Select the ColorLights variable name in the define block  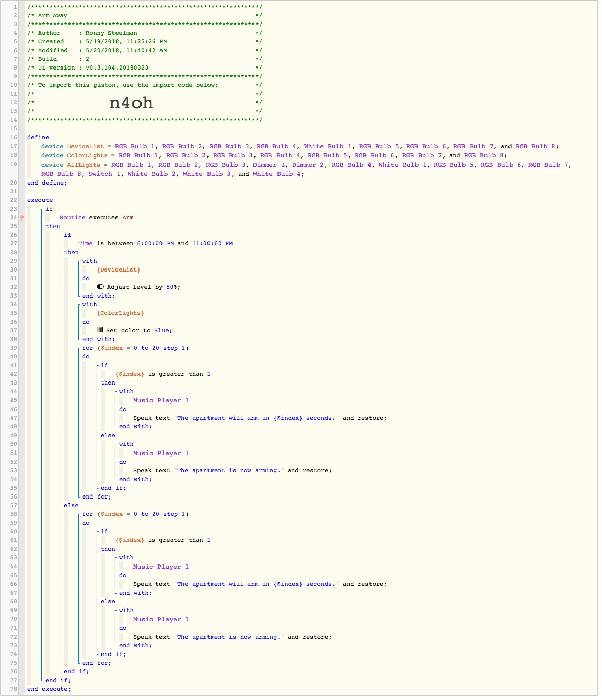point(87,155)
